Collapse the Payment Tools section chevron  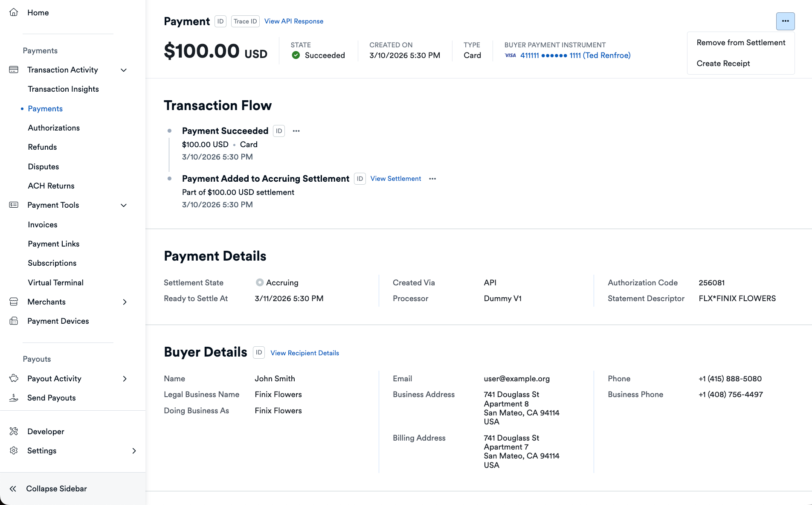click(124, 205)
